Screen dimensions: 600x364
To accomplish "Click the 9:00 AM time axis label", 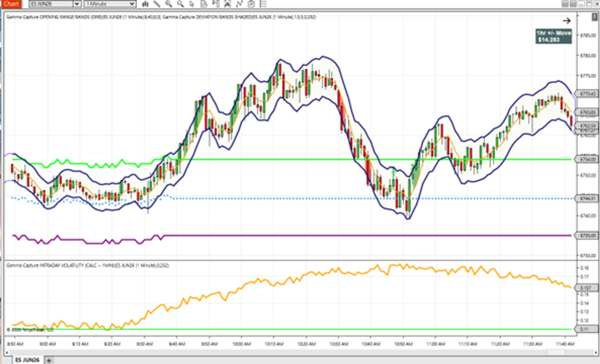I will click(48, 344).
